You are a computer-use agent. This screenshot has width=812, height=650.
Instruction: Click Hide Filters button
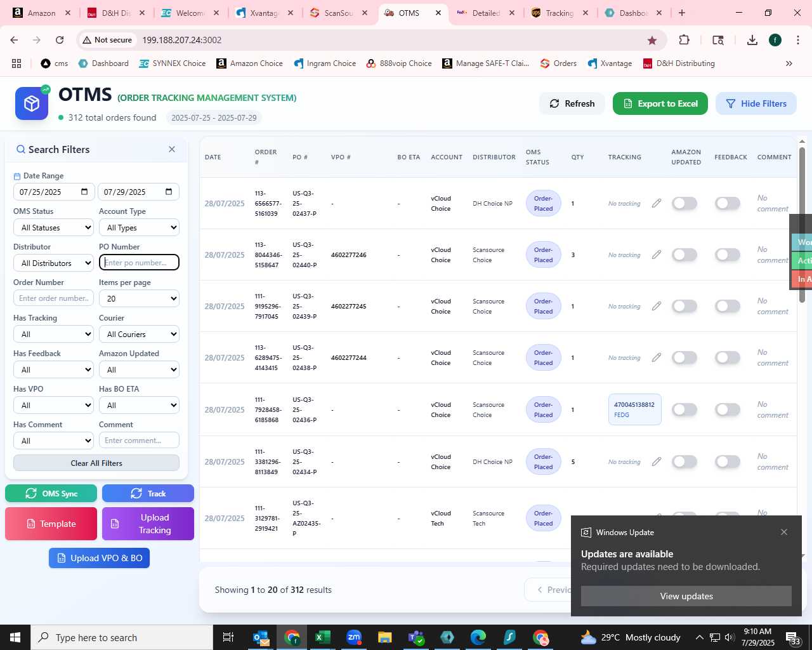[756, 103]
